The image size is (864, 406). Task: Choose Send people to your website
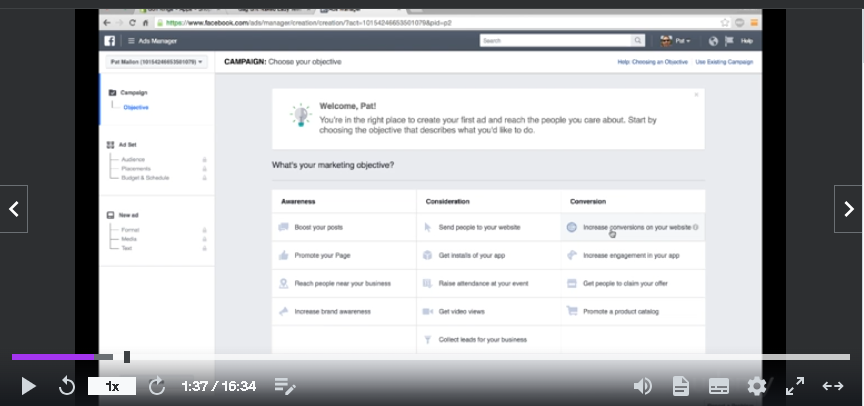pos(489,227)
